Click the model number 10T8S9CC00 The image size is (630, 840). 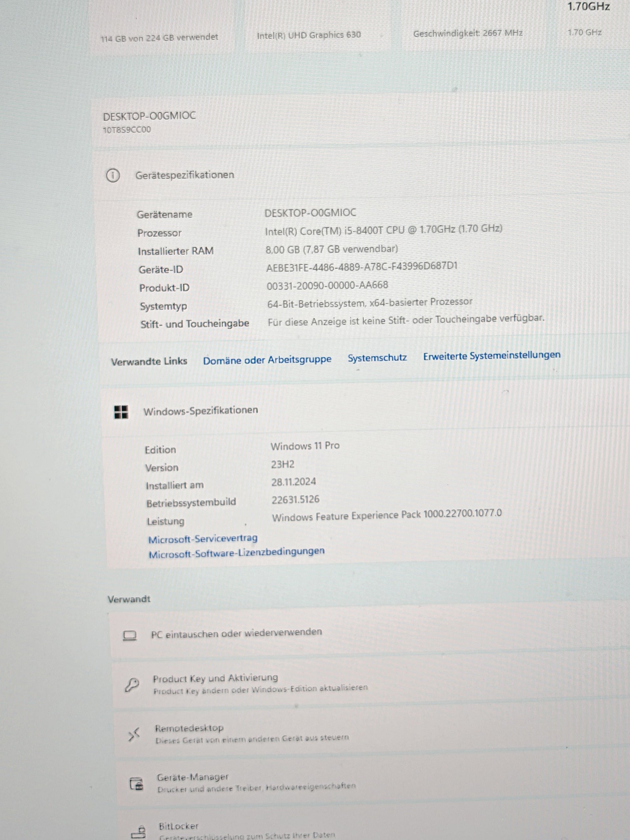[127, 130]
